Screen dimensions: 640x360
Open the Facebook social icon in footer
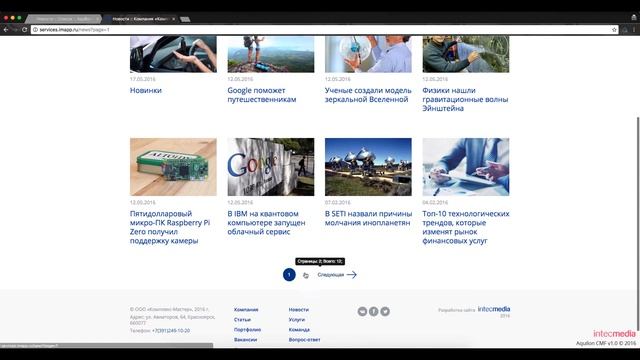pos(373,311)
